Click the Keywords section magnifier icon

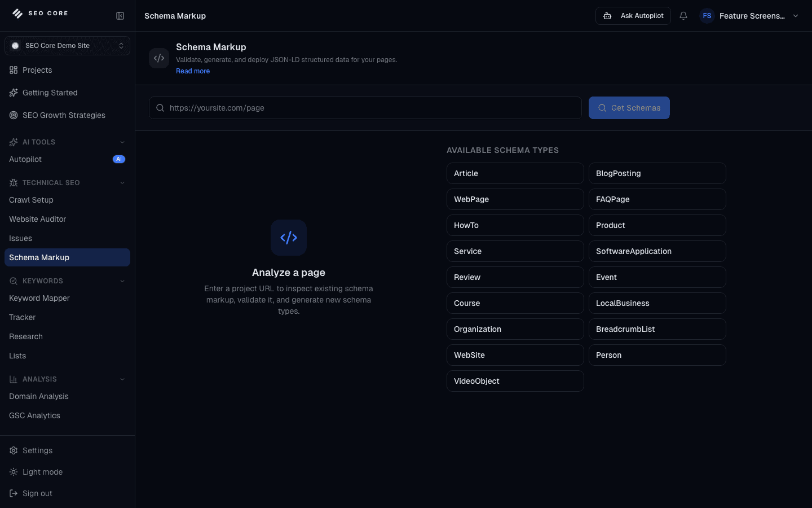tap(14, 281)
